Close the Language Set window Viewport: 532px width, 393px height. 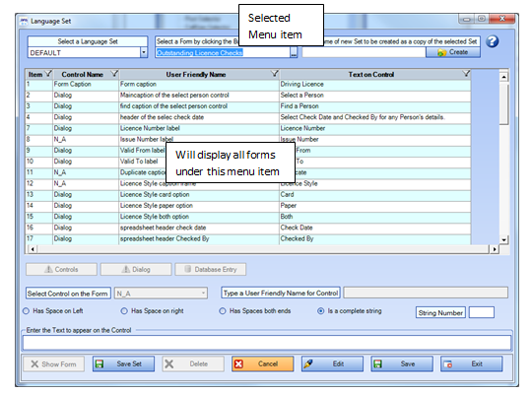tap(502, 19)
